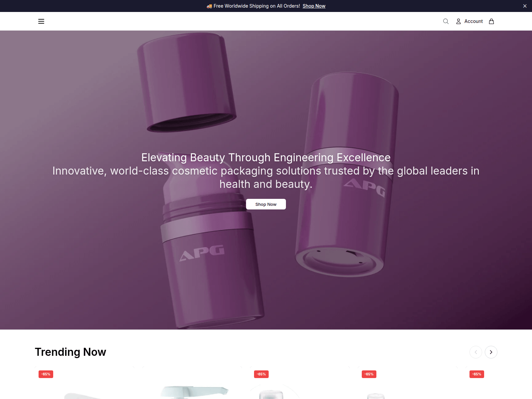Click the free worldwide shipping announcement text
Viewport: 532px width, 399px height.
point(253,6)
